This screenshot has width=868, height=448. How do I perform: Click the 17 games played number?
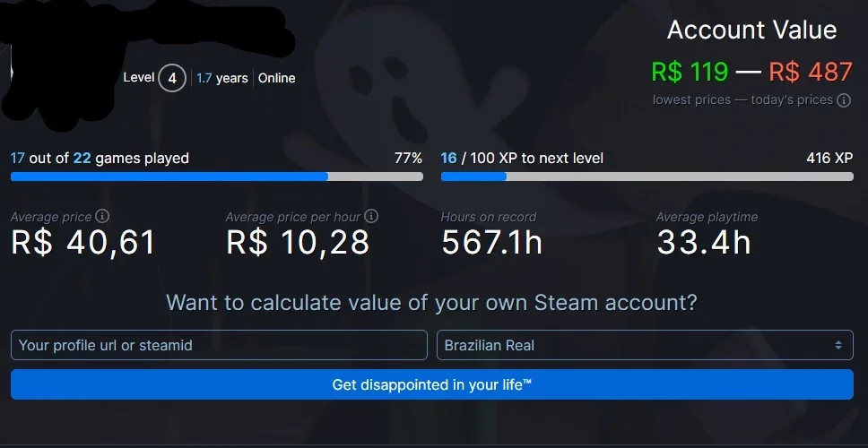click(17, 159)
